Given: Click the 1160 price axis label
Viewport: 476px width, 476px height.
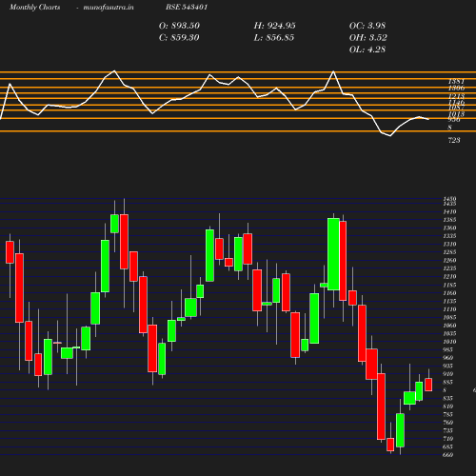Looking at the screenshot, I should tap(449, 293).
